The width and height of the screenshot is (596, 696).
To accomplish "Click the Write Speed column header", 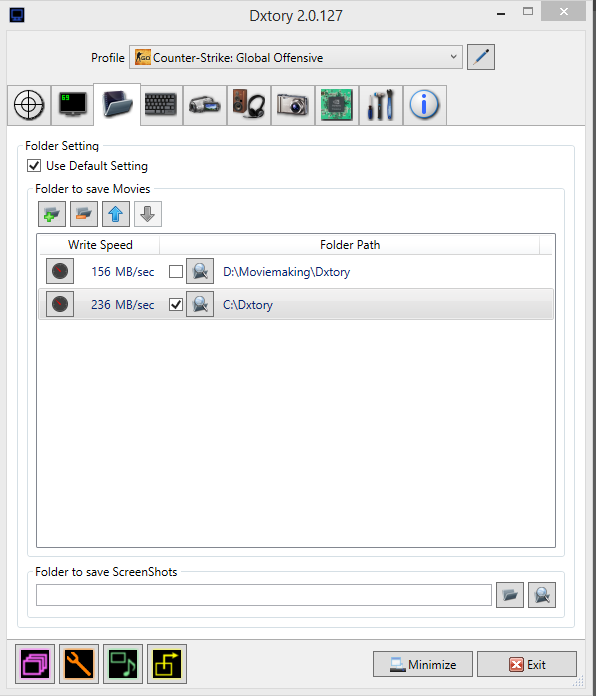I will pos(100,245).
